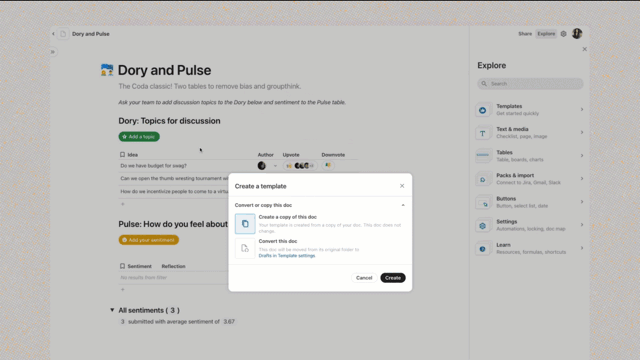Click the Upvote column header
Screen dimensions: 640x360
[291, 155]
